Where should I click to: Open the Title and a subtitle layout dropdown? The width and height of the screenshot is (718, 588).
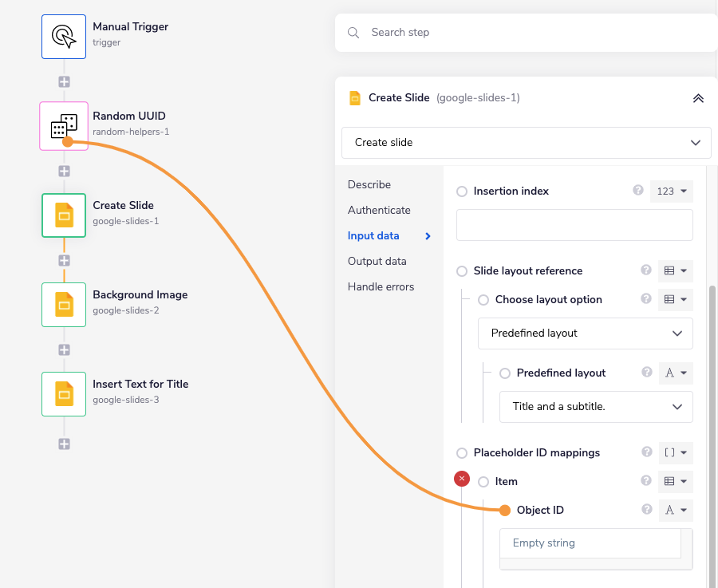(596, 407)
